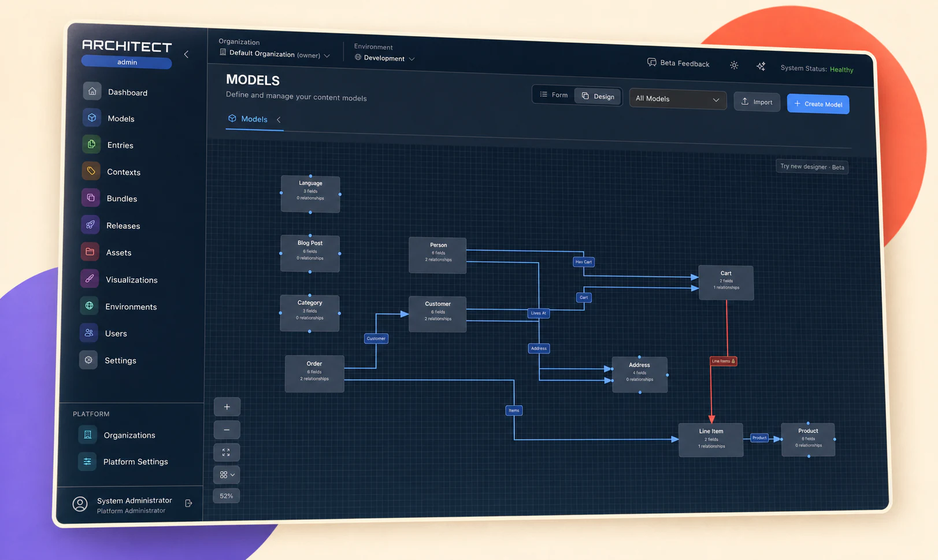The height and width of the screenshot is (560, 938).
Task: Collapse panel chevron beside Models tab
Action: tap(279, 120)
